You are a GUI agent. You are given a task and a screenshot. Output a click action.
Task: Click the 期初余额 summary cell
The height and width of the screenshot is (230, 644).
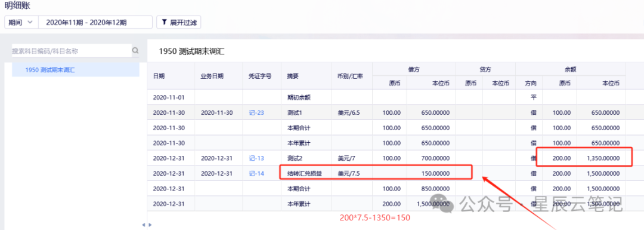click(x=306, y=98)
